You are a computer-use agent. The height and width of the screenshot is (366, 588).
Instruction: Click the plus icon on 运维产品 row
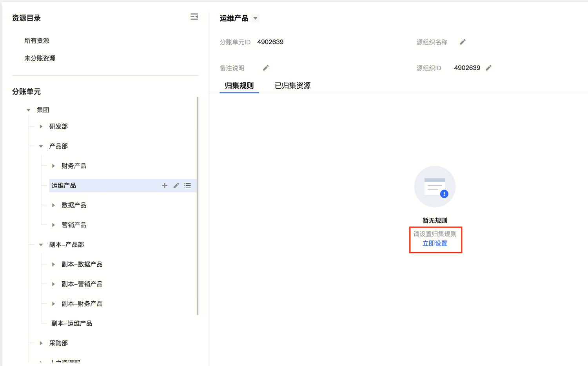click(x=165, y=186)
